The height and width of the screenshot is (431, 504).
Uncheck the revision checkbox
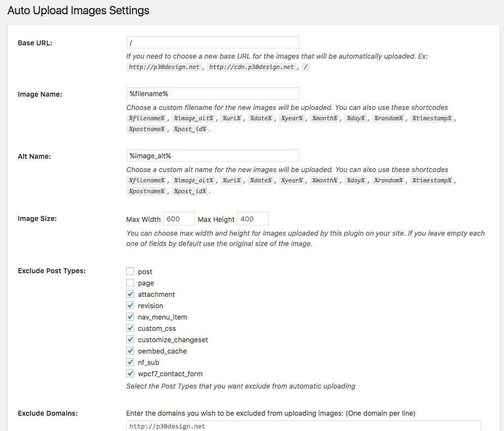click(130, 306)
